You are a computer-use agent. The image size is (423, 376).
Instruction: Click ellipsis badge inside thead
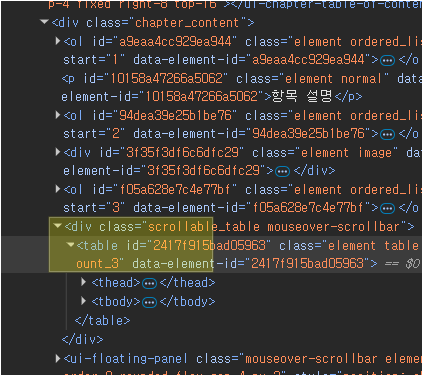click(149, 284)
